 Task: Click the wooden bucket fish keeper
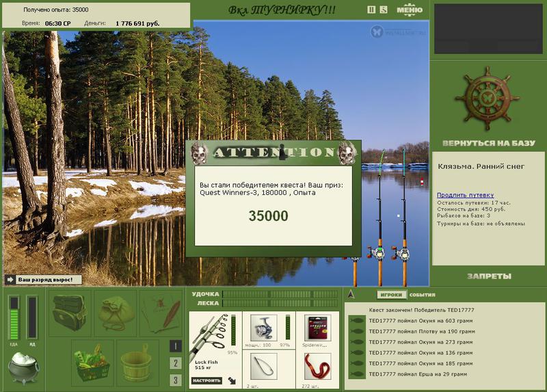137,363
